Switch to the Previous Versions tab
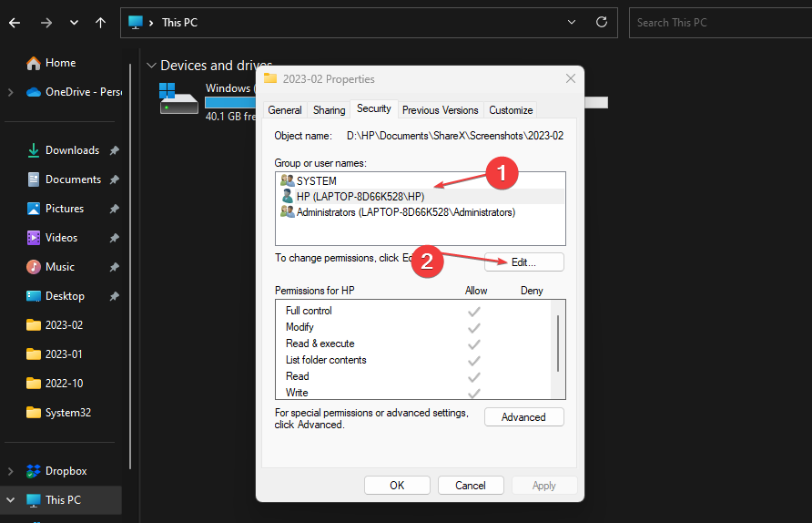This screenshot has height=523, width=812. pos(440,110)
